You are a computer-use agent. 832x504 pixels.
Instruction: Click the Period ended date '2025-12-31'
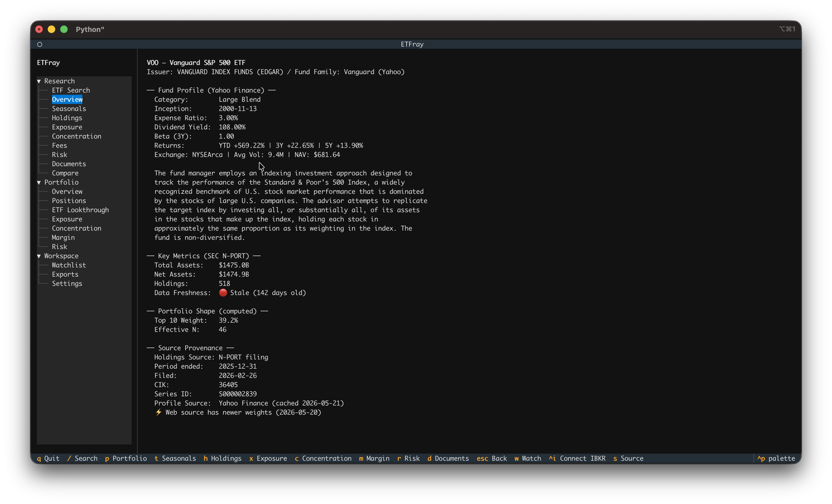238,366
